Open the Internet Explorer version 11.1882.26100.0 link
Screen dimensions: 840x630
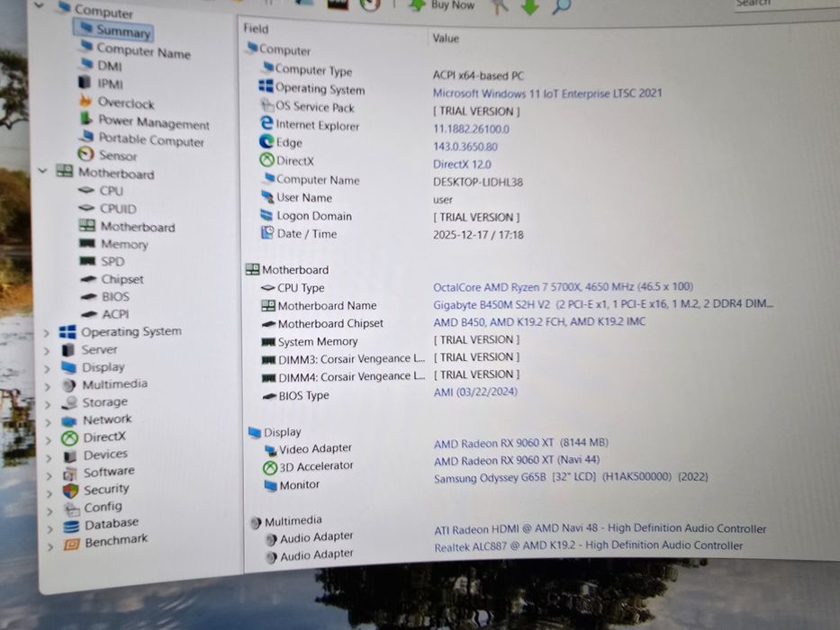click(472, 129)
